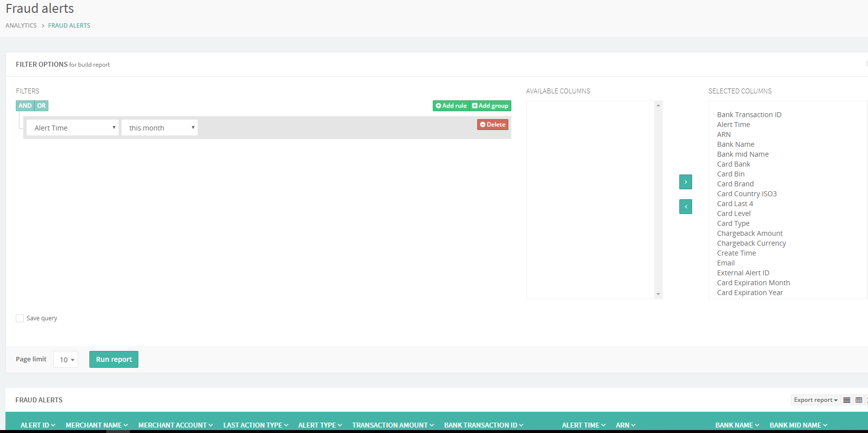Select 'Create Time' in selected columns
This screenshot has height=433, width=868.
pos(737,253)
